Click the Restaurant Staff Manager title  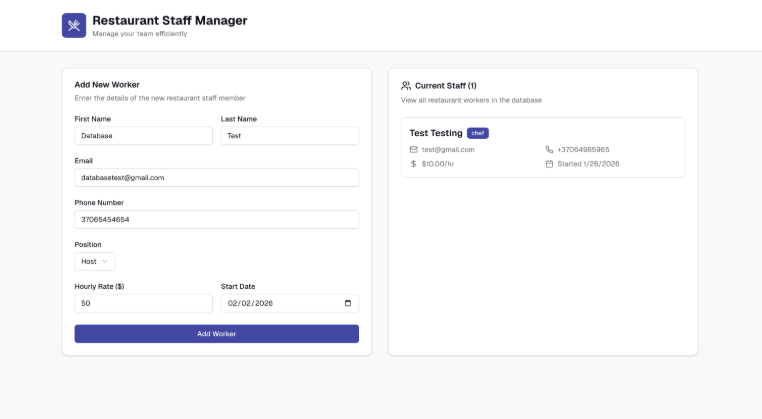point(169,20)
